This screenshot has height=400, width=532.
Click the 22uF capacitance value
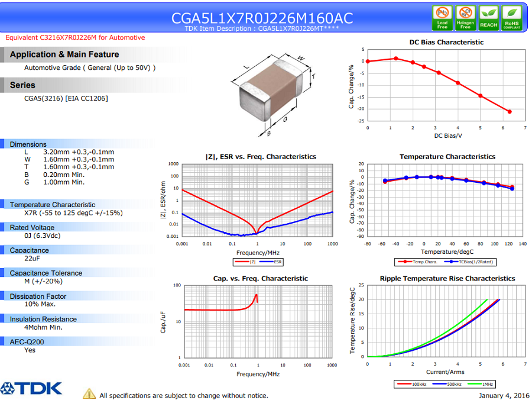[32, 259]
